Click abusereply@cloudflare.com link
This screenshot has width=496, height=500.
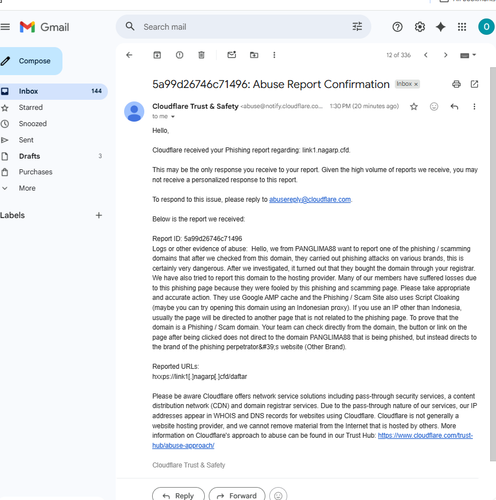point(310,199)
